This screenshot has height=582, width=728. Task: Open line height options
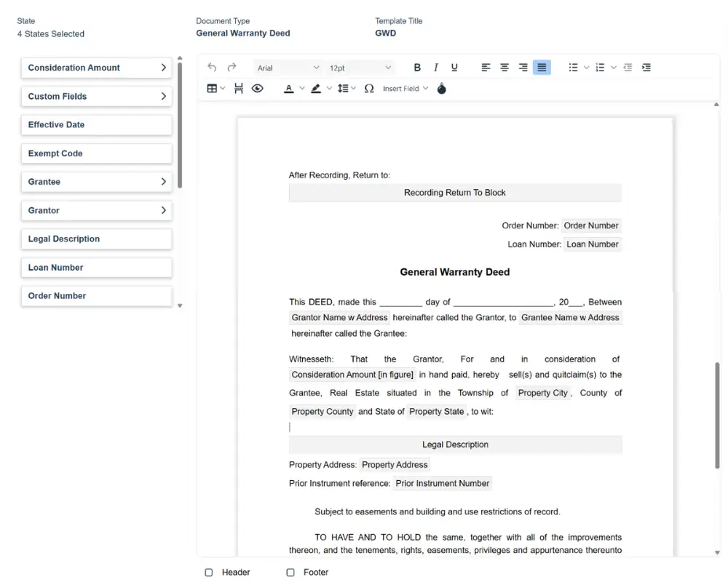point(343,88)
